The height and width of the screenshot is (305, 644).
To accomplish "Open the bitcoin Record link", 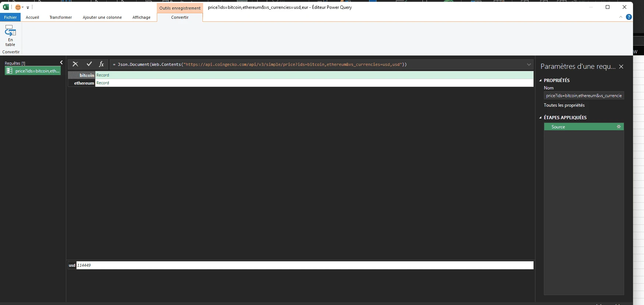I will 103,75.
